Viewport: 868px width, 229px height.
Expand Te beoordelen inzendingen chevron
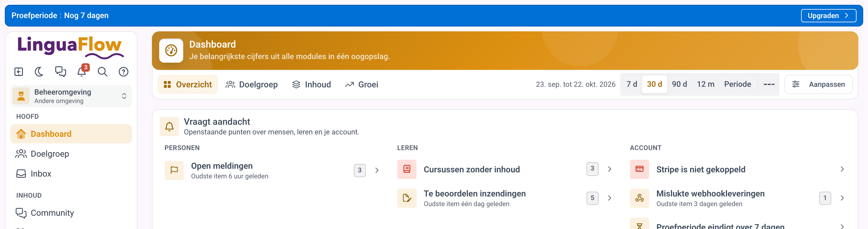click(609, 198)
